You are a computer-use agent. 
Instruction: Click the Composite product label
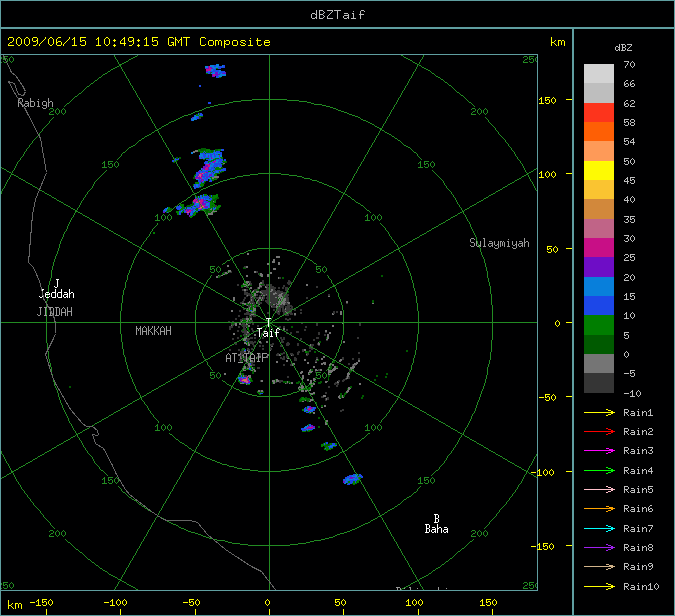click(235, 42)
